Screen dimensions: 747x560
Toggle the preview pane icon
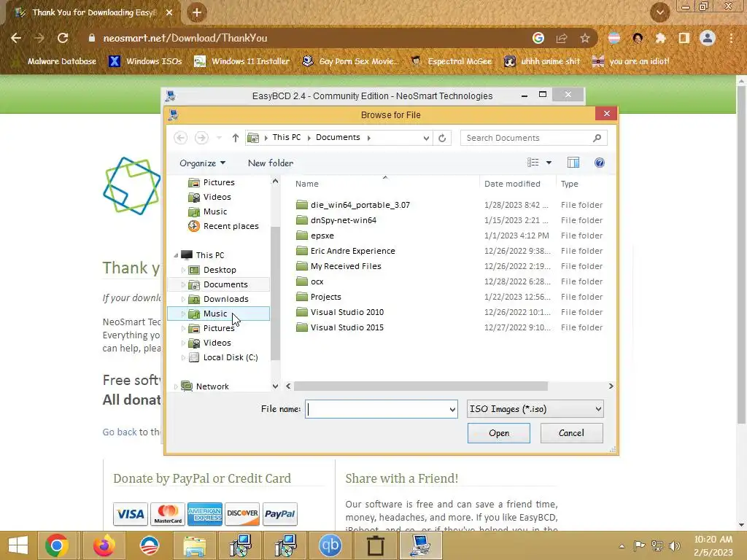tap(573, 163)
